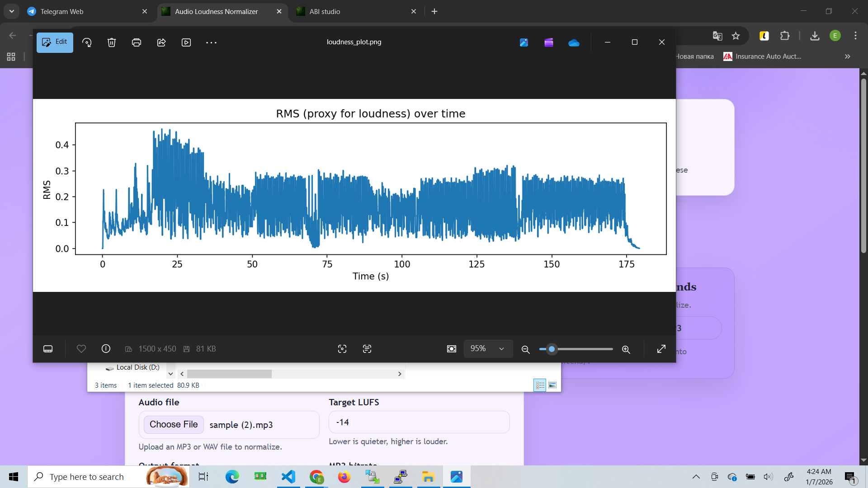Click the Edit button in Photos

click(54, 42)
